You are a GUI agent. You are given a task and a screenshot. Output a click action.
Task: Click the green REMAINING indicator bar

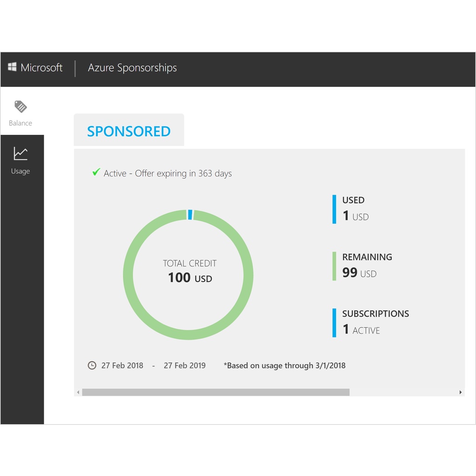pyautogui.click(x=334, y=265)
